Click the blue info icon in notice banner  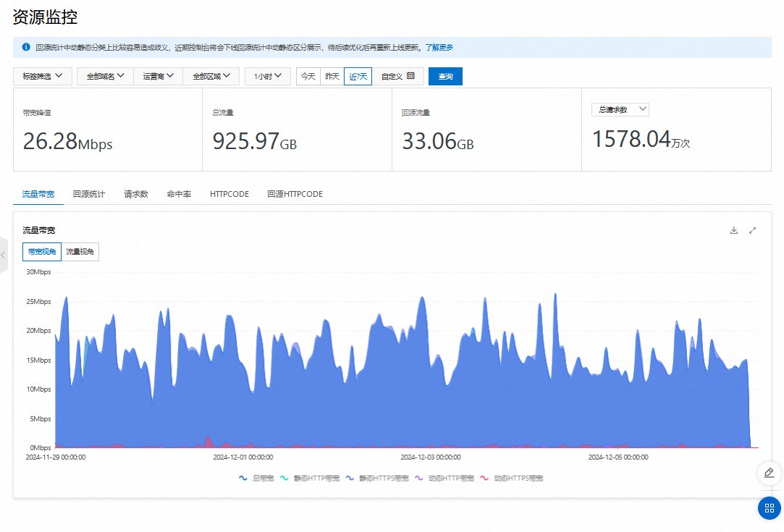coord(26,47)
